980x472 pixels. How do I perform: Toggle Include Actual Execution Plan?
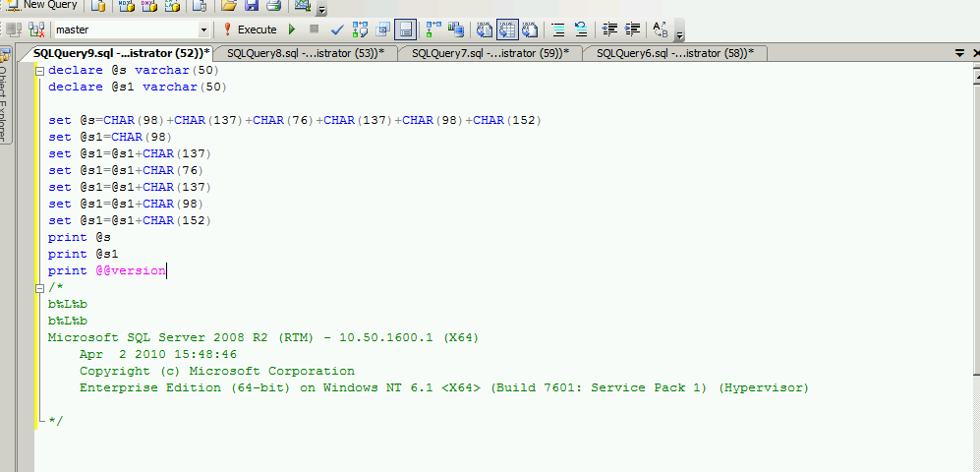click(433, 29)
